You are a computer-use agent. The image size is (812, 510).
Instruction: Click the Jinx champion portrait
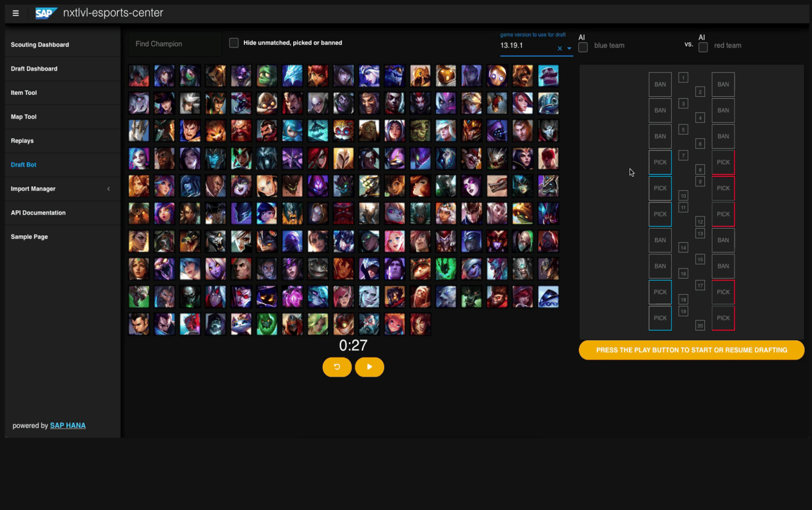click(139, 158)
